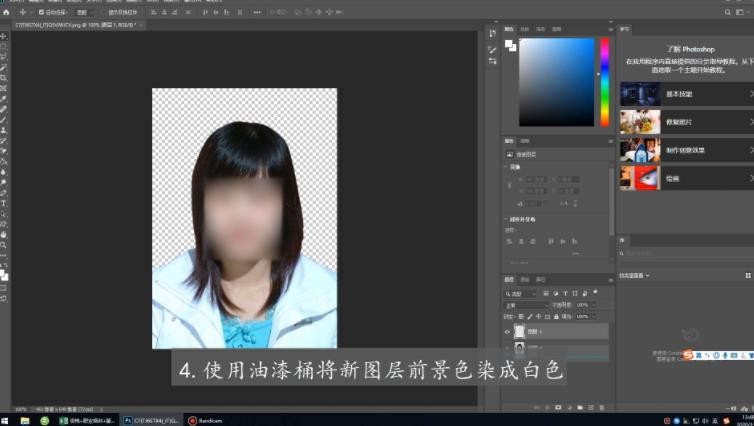Collapse the transform section in Properties panel
The image size is (754, 426).
coord(506,167)
